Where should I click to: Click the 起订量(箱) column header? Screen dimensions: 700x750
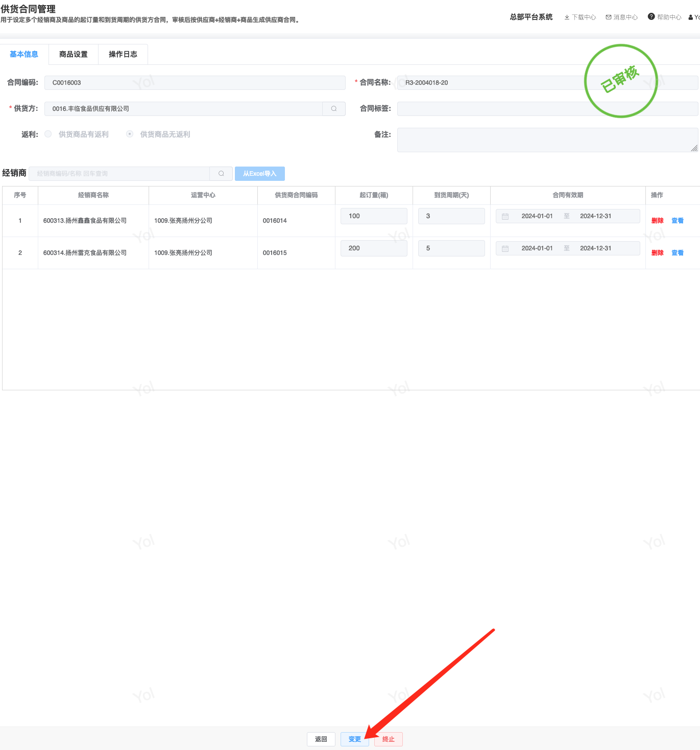click(x=374, y=195)
